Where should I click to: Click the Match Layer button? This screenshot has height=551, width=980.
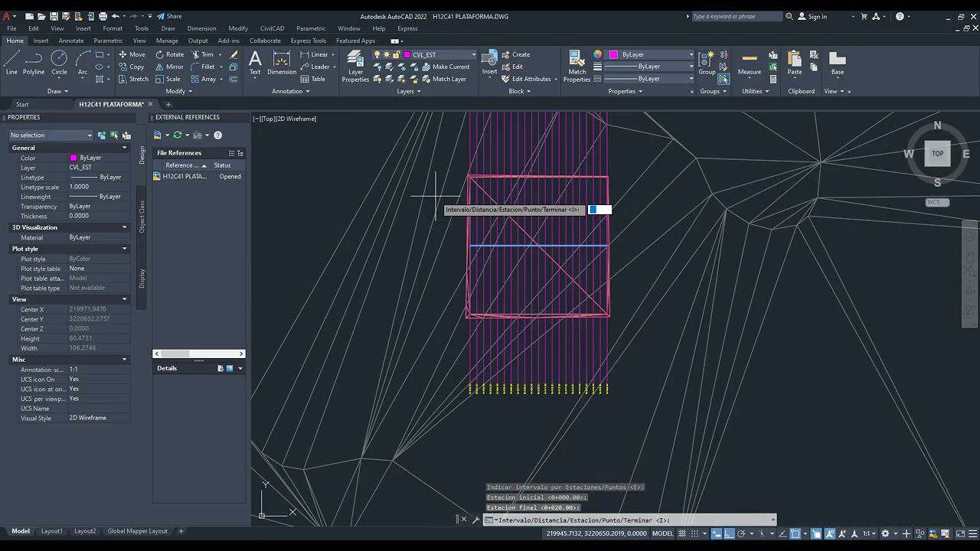(x=443, y=79)
